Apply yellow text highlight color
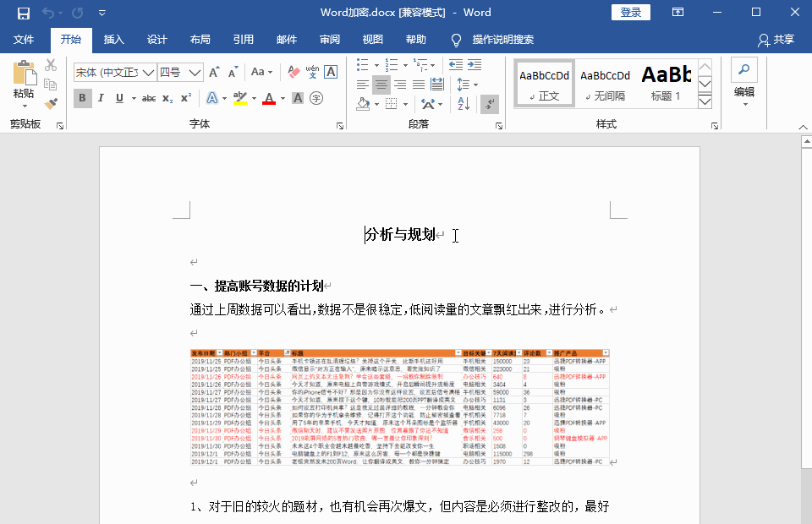 pyautogui.click(x=240, y=98)
